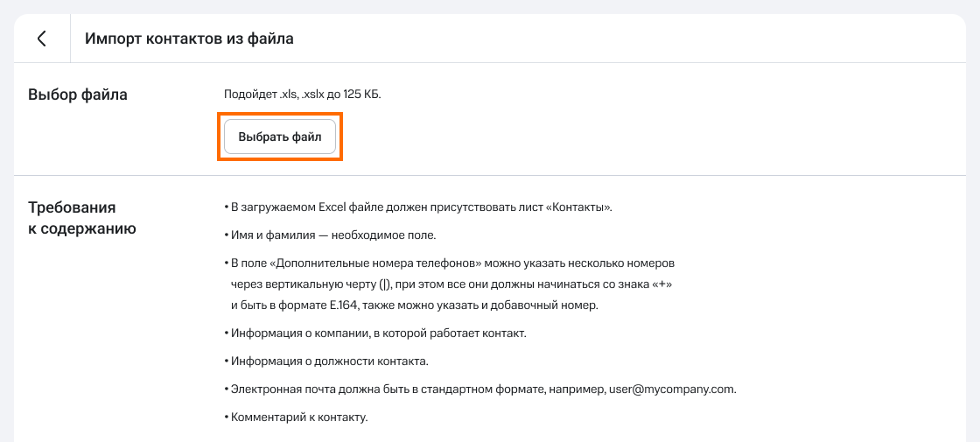Click the «Выбор файла» section label
The width and height of the screenshot is (980, 442).
tap(78, 95)
